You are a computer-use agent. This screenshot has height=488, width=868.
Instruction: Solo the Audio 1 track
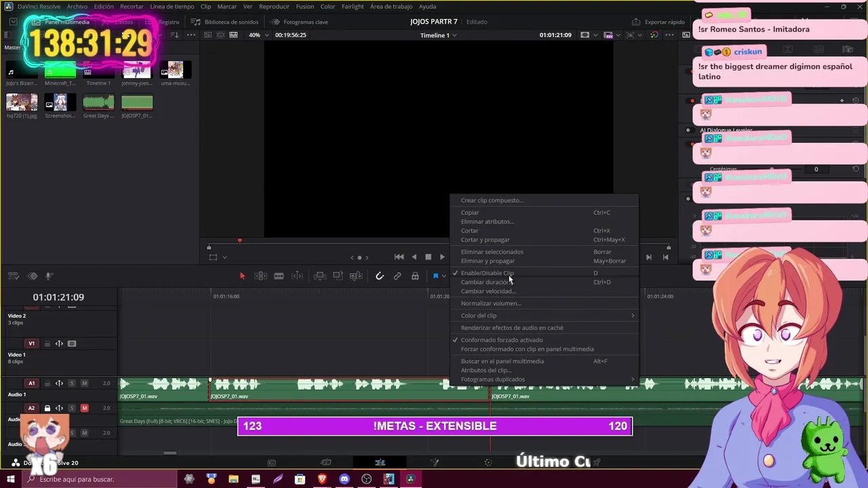pyautogui.click(x=71, y=384)
